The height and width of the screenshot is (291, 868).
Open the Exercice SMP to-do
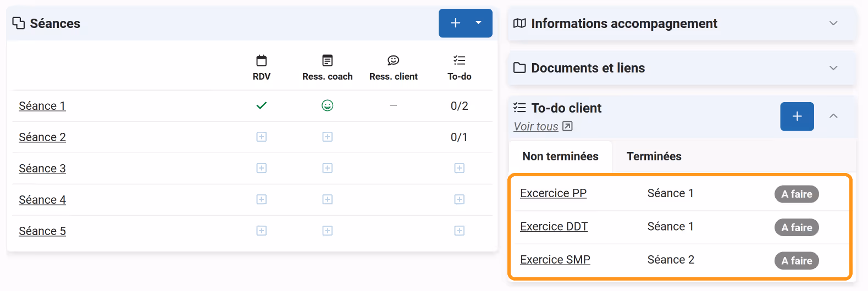pos(555,260)
